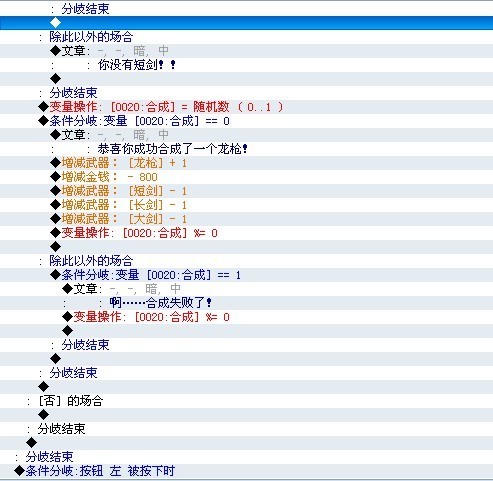Select the '变量操作 %= 0' row directly below '增减武器: [大剑] - 1'
This screenshot has height=481, width=493.
pos(246,233)
